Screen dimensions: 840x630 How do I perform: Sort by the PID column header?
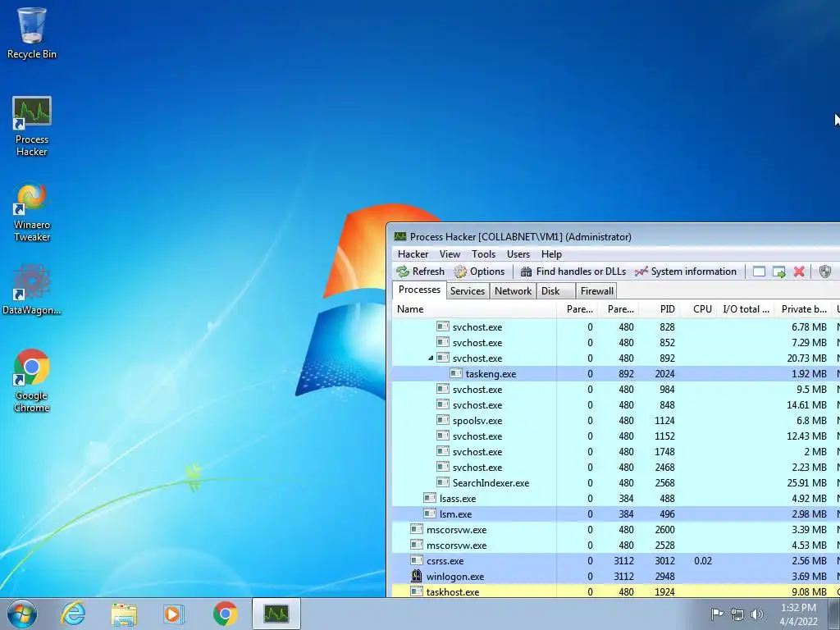point(660,309)
